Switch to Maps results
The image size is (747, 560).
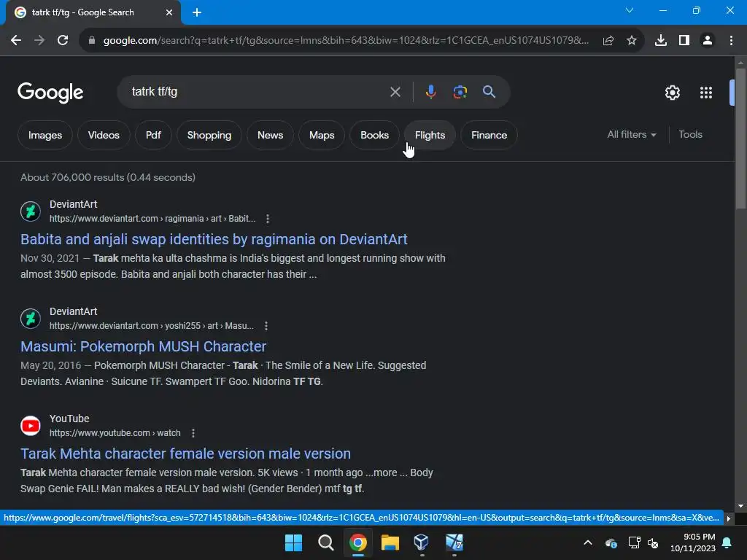point(322,135)
